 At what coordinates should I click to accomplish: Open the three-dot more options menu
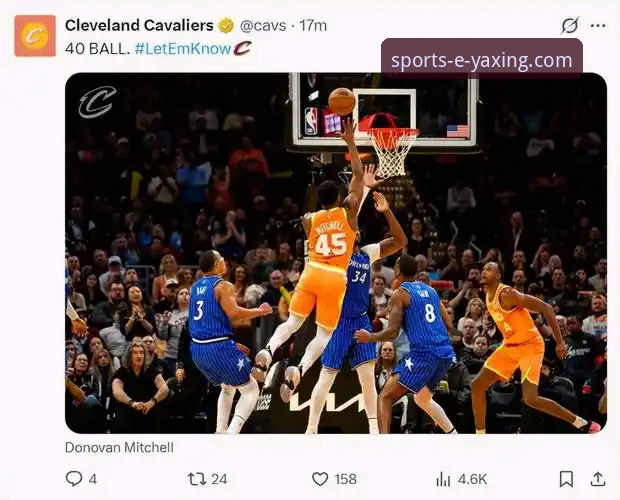click(598, 25)
